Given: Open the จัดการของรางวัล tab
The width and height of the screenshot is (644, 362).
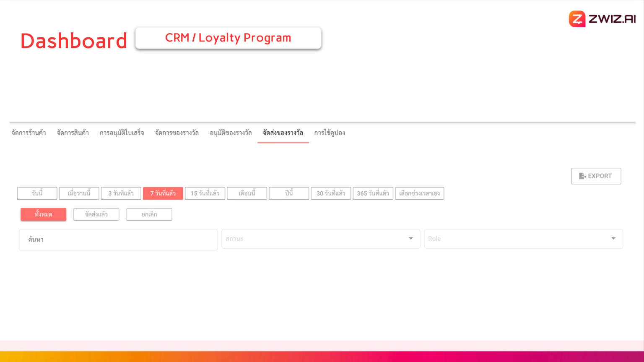Looking at the screenshot, I should coord(177,133).
